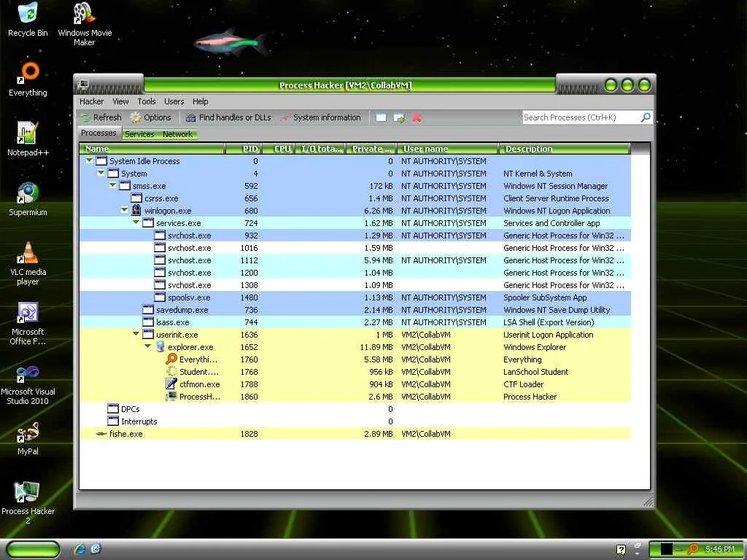This screenshot has height=560, width=747.
Task: Open the Hacker menu
Action: click(x=91, y=101)
